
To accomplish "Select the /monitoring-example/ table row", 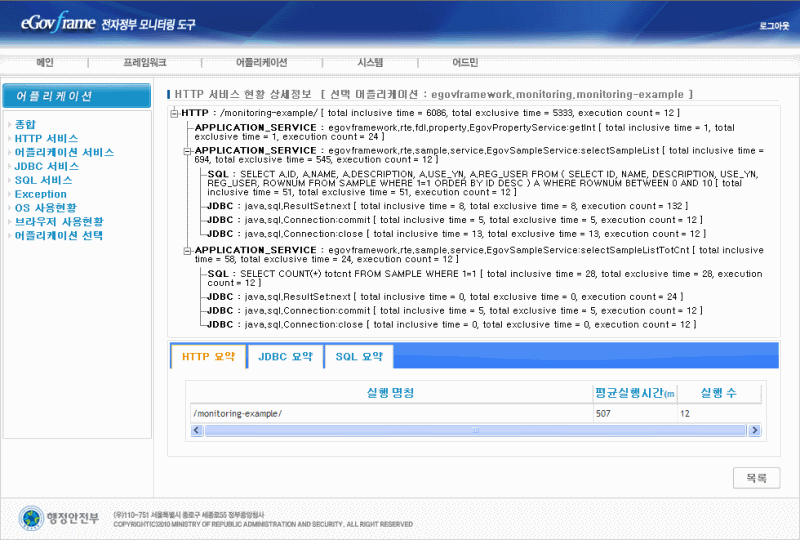I will pos(390,412).
